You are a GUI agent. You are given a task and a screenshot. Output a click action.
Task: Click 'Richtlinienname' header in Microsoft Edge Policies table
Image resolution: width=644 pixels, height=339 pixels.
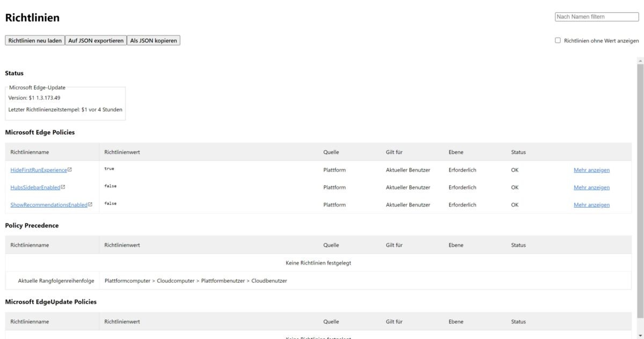pos(30,152)
